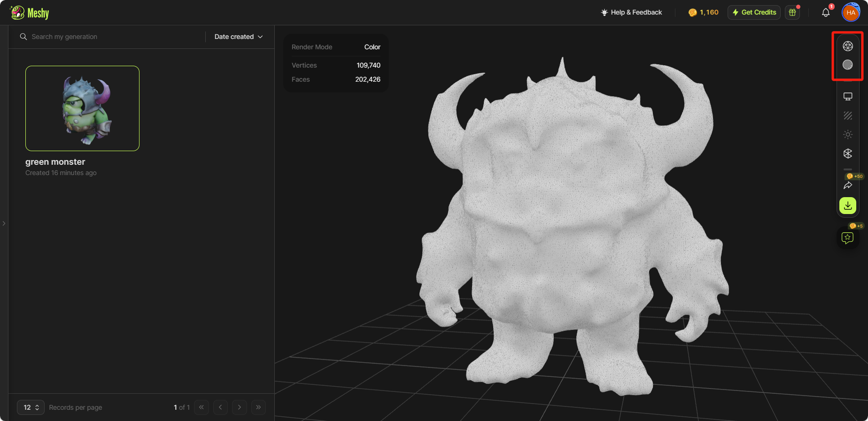Screen dimensions: 868x421
Task: Click the Meshy logo
Action: (30, 13)
